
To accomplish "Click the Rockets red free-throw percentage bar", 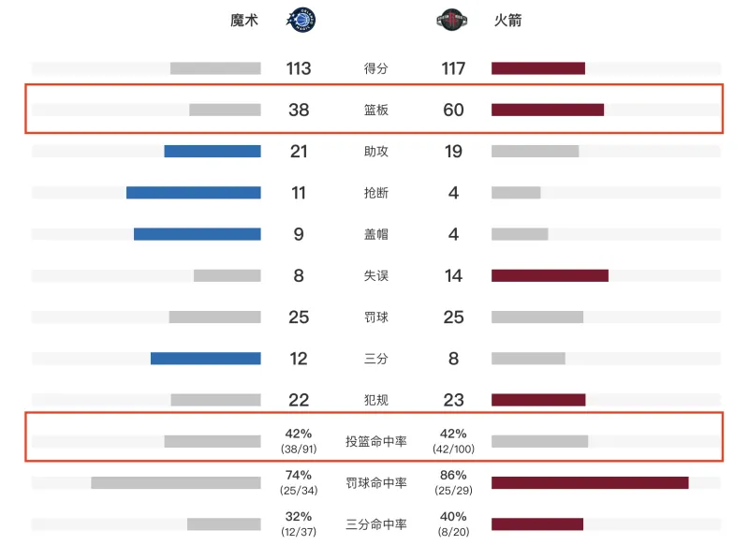I will pos(590,482).
